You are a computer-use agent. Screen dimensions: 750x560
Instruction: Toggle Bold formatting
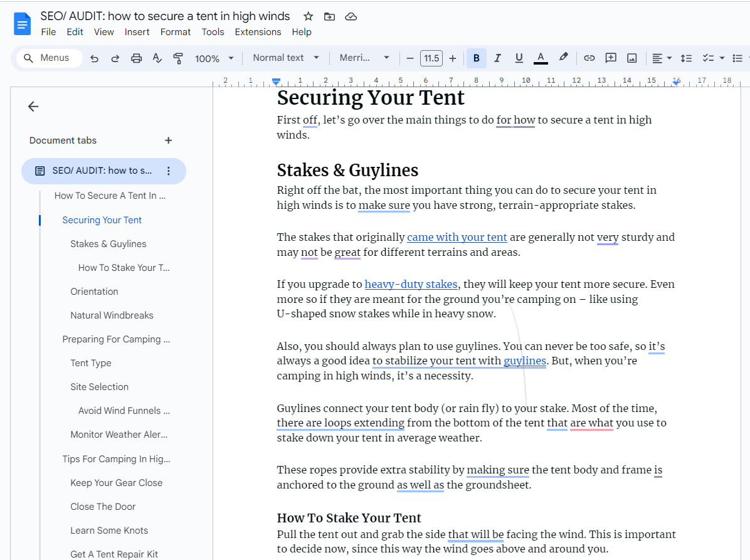pos(477,58)
